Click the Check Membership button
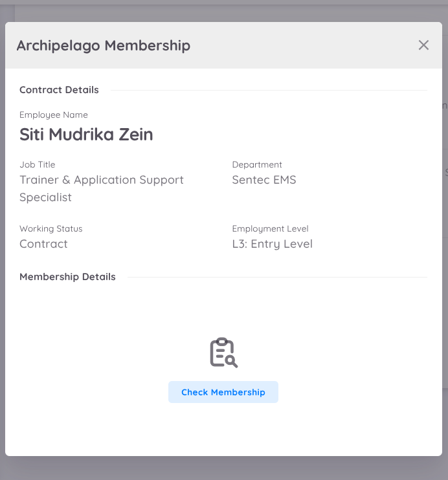The width and height of the screenshot is (448, 480). point(223,392)
